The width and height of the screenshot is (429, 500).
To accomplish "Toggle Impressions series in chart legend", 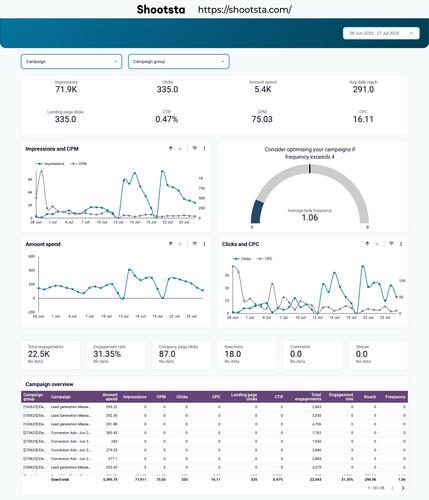I will click(50, 164).
